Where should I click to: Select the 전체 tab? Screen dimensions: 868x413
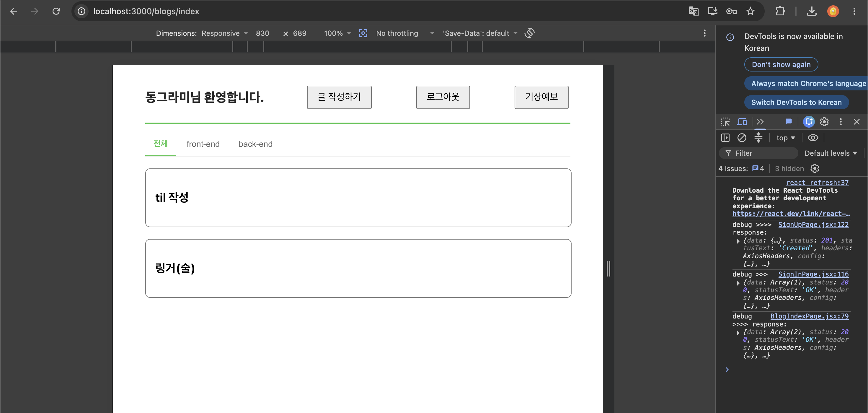pos(160,144)
